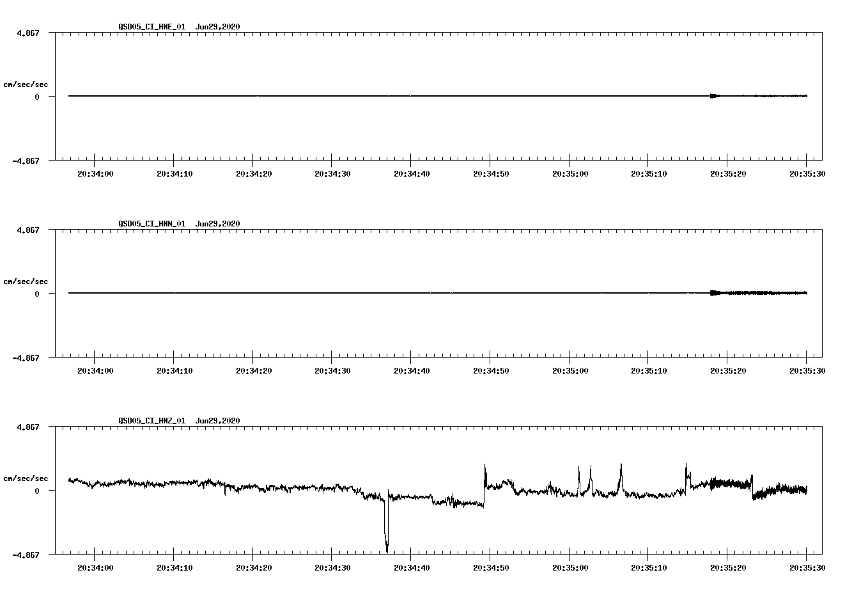Click the 0 axis label of HNN plot

[x=37, y=294]
